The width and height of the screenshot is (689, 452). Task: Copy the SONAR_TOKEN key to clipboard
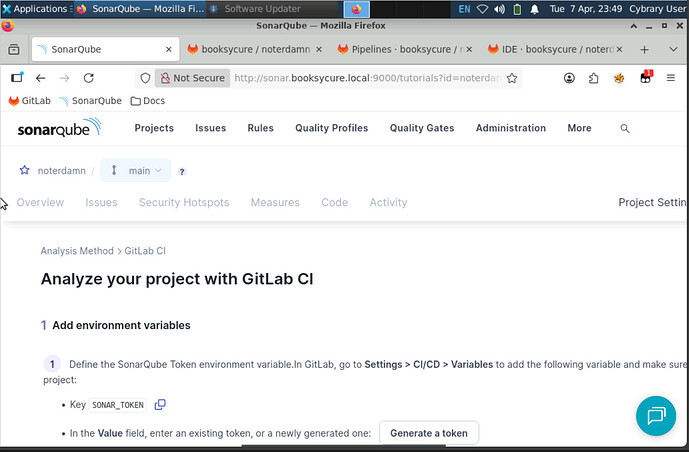160,404
